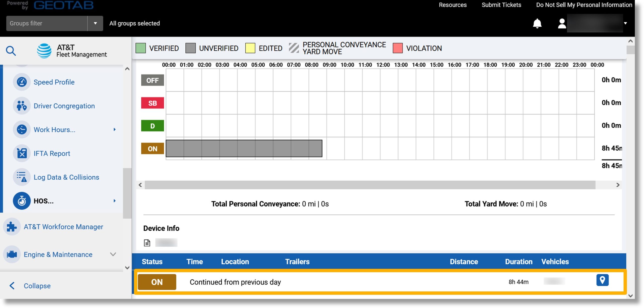Open the Speed Profile menu item
This screenshot has height=308, width=644.
[54, 82]
